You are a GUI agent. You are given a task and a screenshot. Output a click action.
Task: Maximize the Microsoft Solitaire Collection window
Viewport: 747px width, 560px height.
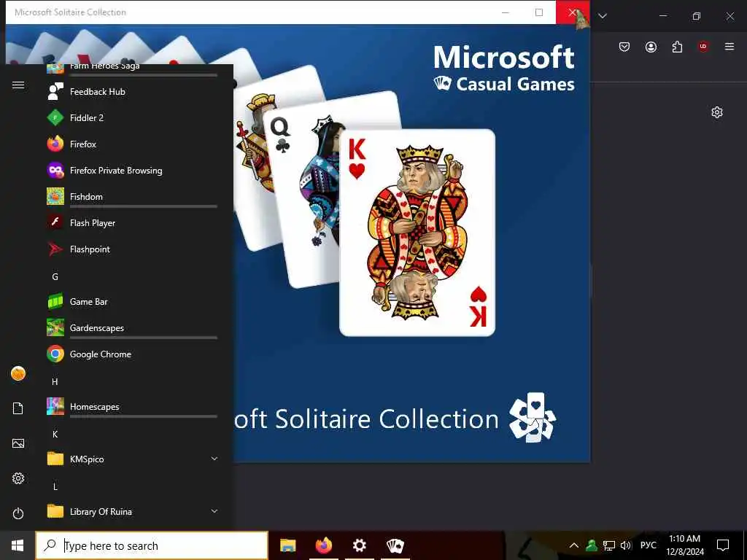[x=539, y=12]
